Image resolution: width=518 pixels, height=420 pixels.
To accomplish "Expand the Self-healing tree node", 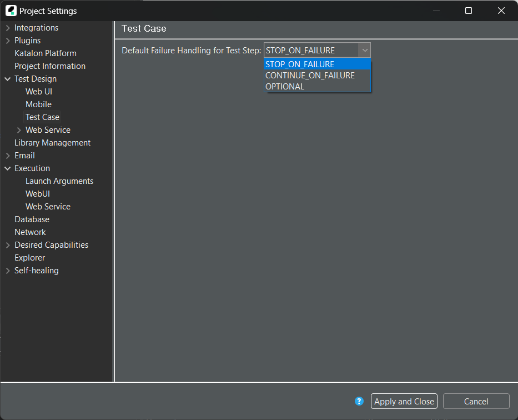I will coord(8,271).
